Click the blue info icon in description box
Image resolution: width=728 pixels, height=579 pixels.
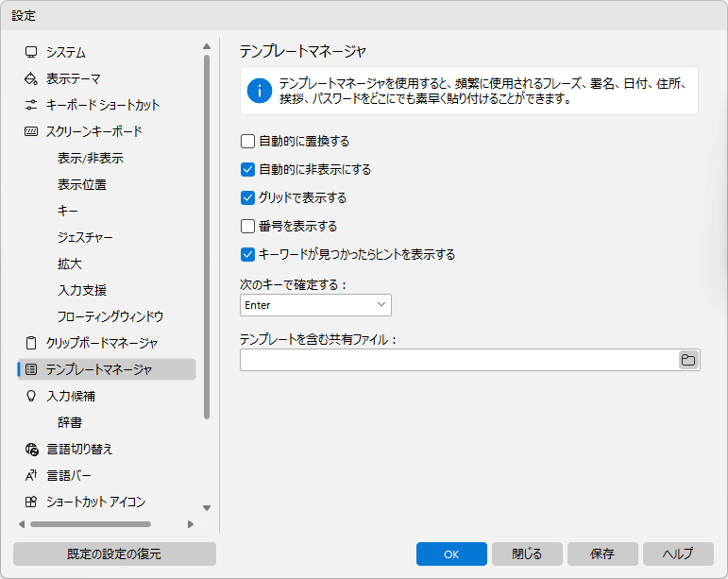point(260,91)
